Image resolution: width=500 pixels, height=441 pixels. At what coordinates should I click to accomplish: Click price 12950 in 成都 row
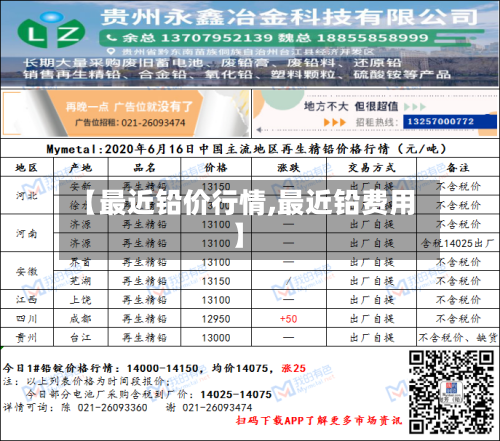point(216,319)
